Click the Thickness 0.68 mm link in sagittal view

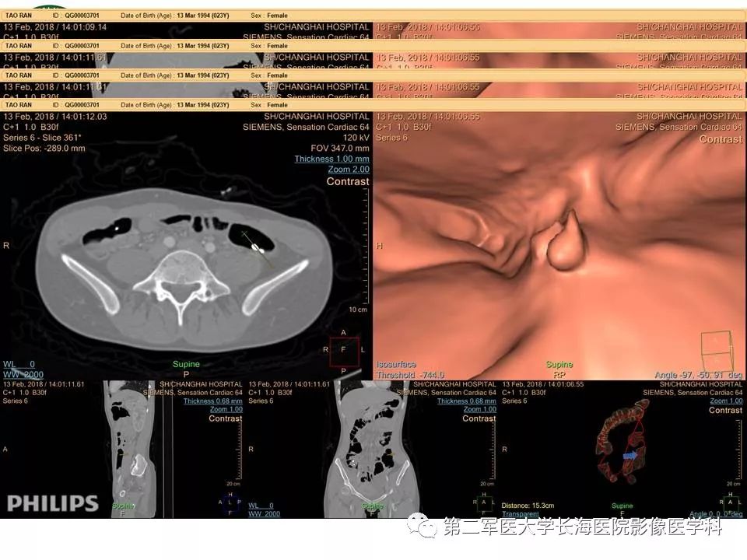point(213,401)
